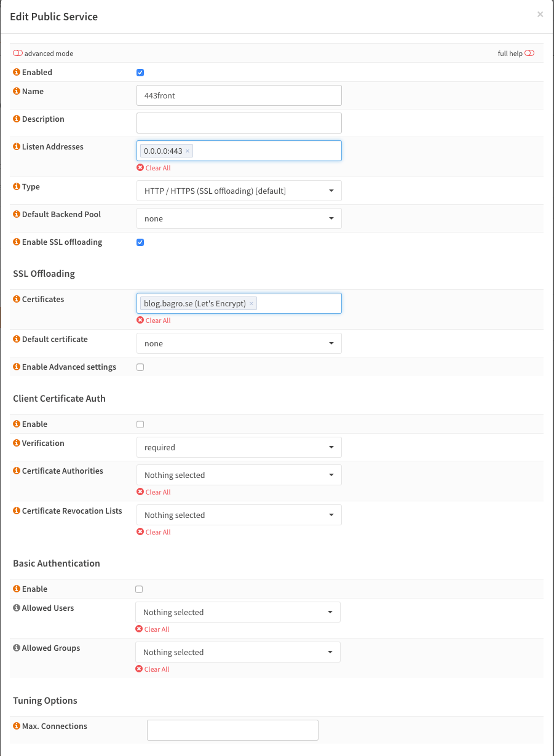
Task: Click the info icon next to Max. Connections
Action: click(17, 726)
